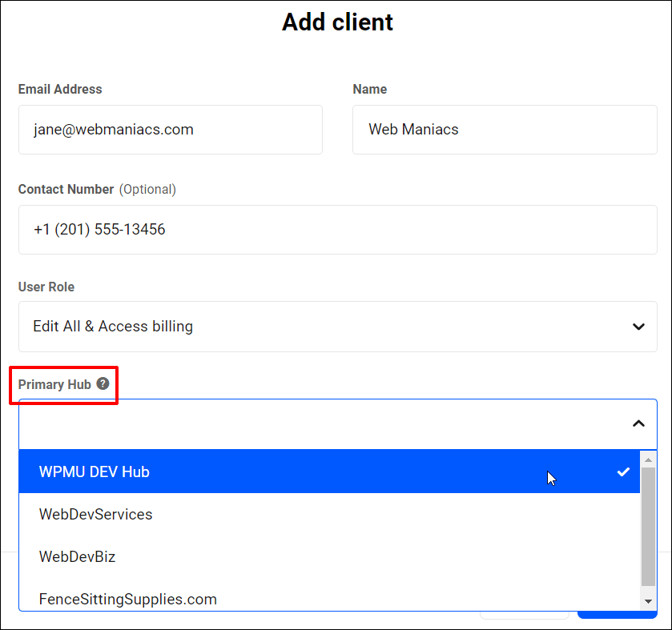
Task: Click the Primary Hub help question-mark icon
Action: (x=103, y=383)
